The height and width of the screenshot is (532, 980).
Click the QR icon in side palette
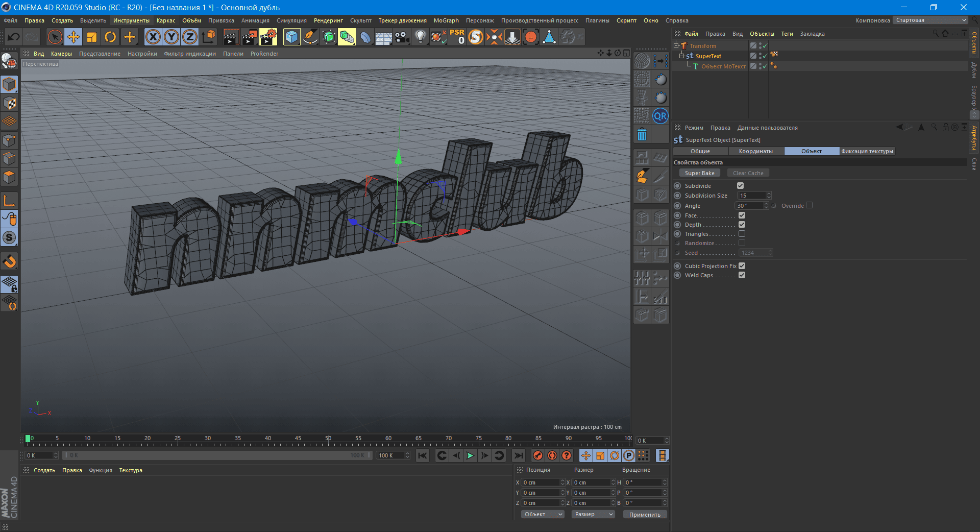[660, 116]
